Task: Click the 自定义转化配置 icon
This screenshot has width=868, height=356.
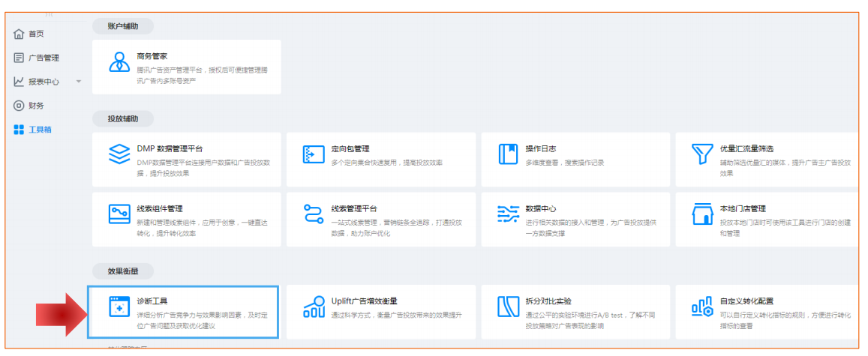Action: [x=702, y=307]
